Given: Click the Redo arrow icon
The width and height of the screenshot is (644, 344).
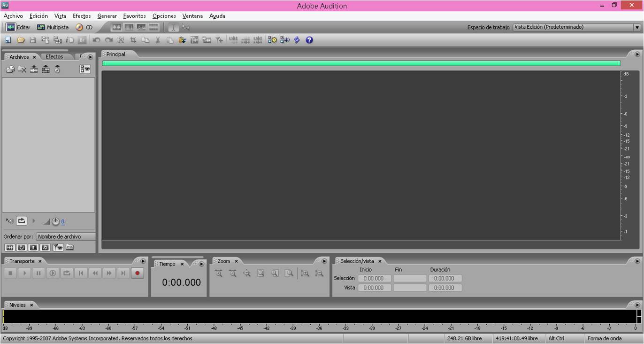Looking at the screenshot, I should (108, 40).
